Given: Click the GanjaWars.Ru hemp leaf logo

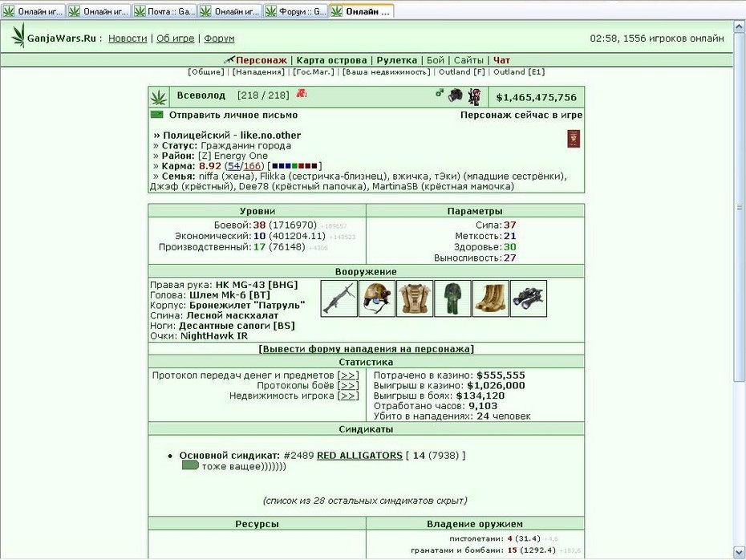Looking at the screenshot, I should (x=18, y=35).
